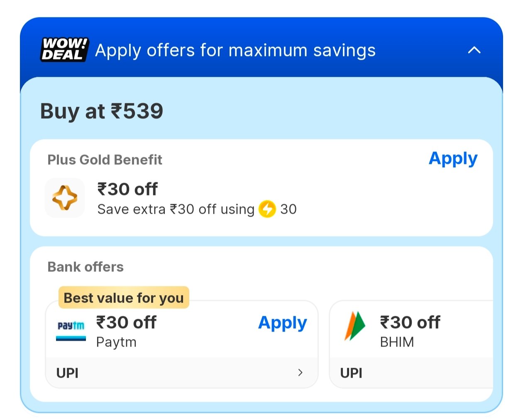Click the UPI label under BHIM offer
This screenshot has height=420, width=523.
[x=351, y=373]
